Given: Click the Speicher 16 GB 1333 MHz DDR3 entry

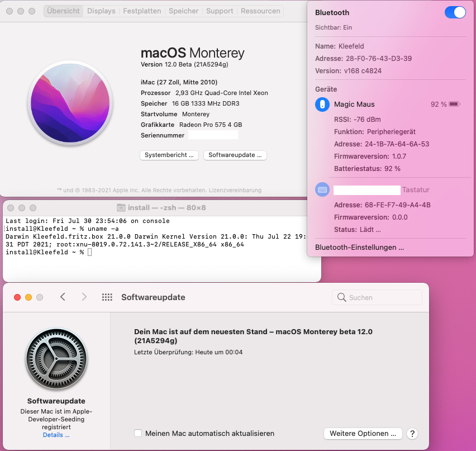Looking at the screenshot, I should point(190,103).
